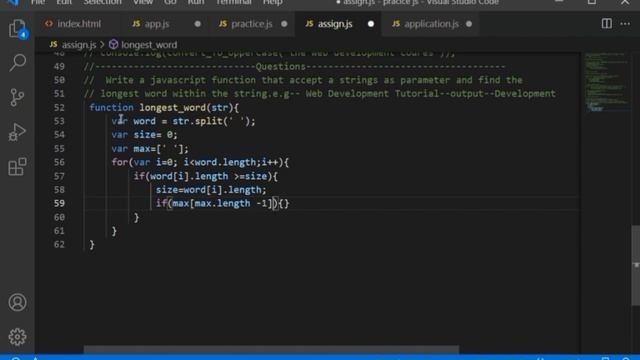Close the VS Code window
640x360 pixels.
pos(625,2)
